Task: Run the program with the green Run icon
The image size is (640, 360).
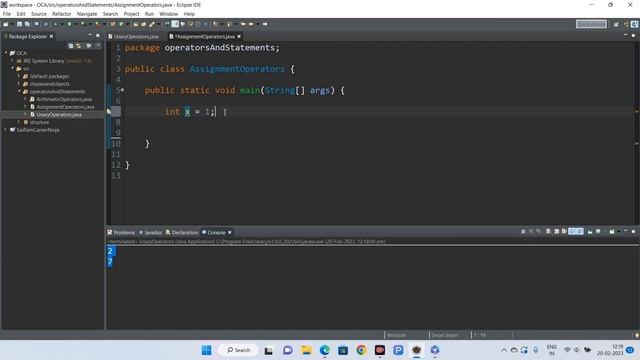Action: click(69, 24)
